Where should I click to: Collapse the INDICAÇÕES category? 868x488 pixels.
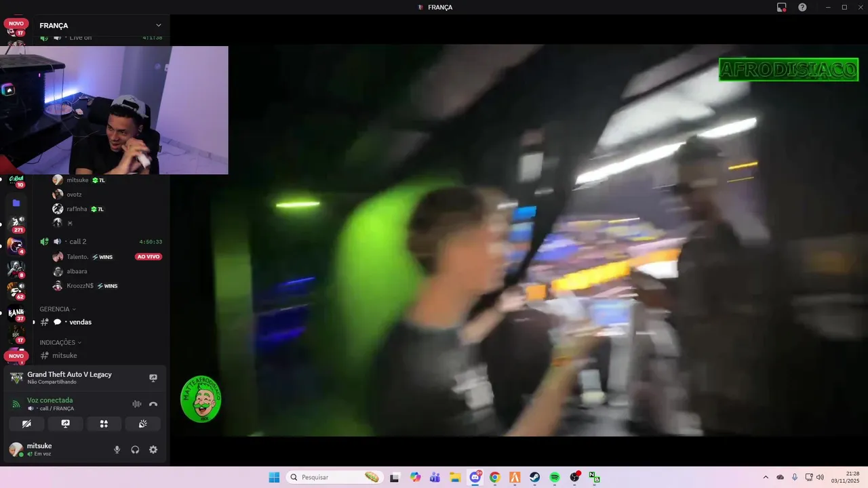(60, 342)
